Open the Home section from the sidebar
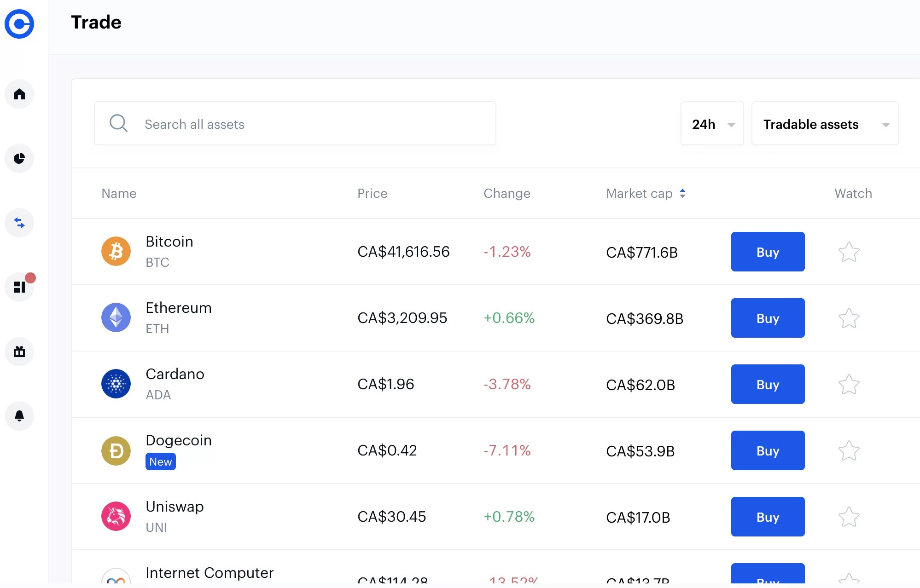 coord(19,94)
